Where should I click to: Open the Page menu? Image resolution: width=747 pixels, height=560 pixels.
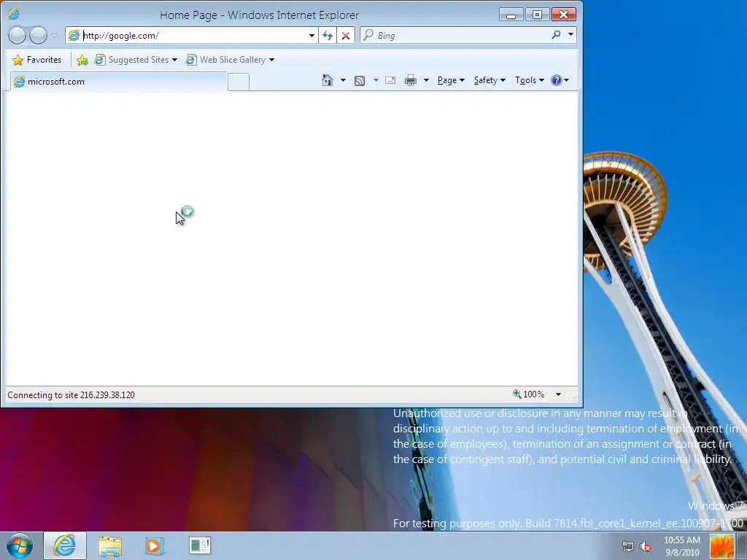click(451, 80)
